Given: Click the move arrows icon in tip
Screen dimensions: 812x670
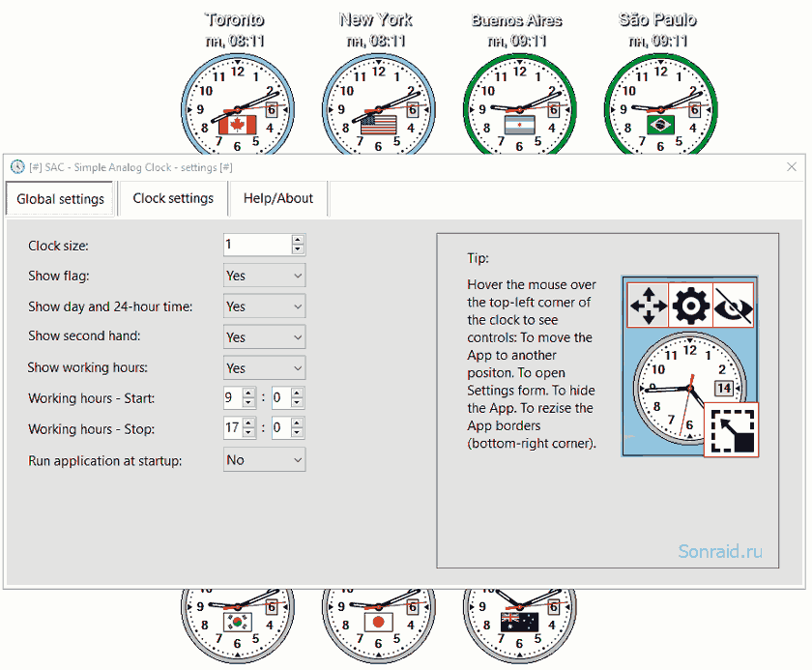Looking at the screenshot, I should point(648,306).
